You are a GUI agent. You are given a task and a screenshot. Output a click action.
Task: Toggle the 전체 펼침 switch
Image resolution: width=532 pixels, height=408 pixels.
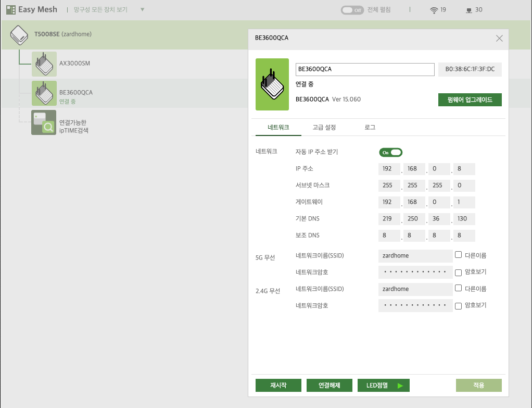[352, 10]
